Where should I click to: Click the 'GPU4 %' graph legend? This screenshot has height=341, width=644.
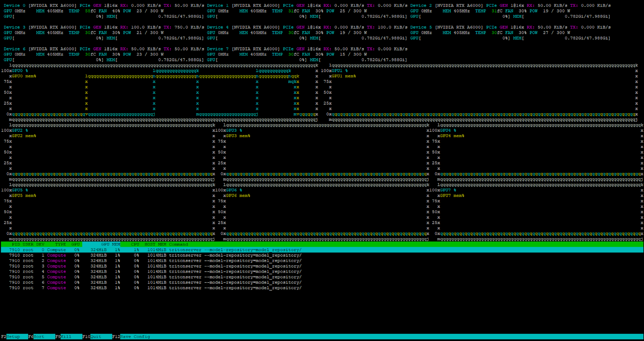(x=448, y=131)
